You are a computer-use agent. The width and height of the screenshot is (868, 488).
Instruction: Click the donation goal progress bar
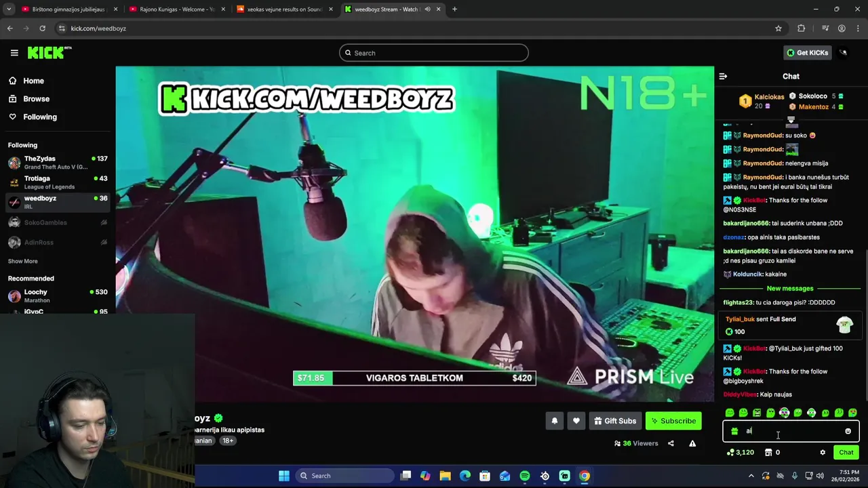[x=414, y=378]
